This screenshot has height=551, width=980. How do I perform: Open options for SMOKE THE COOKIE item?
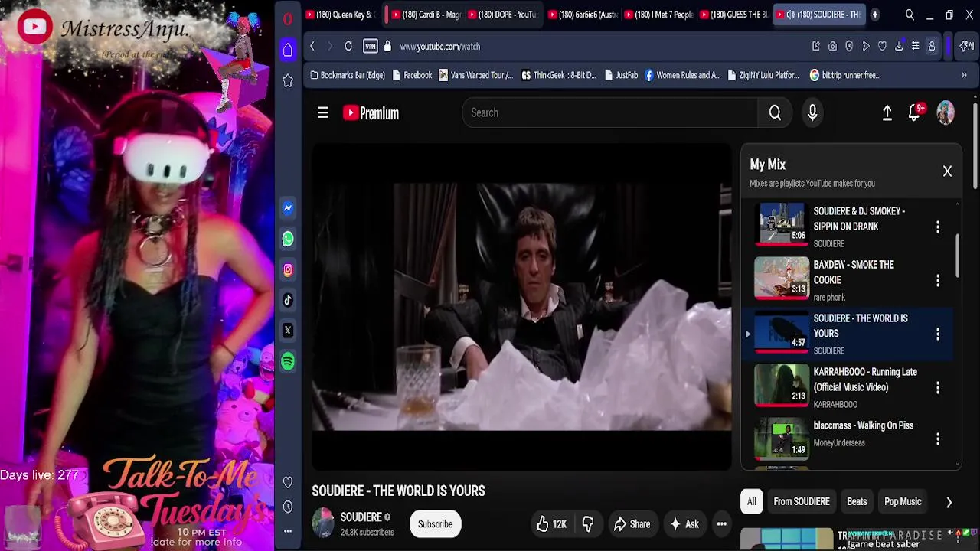click(x=938, y=281)
